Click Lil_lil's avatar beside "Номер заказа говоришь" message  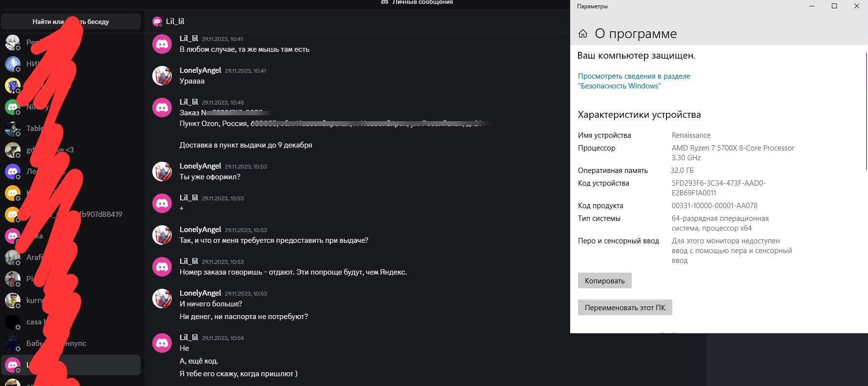[x=162, y=267]
